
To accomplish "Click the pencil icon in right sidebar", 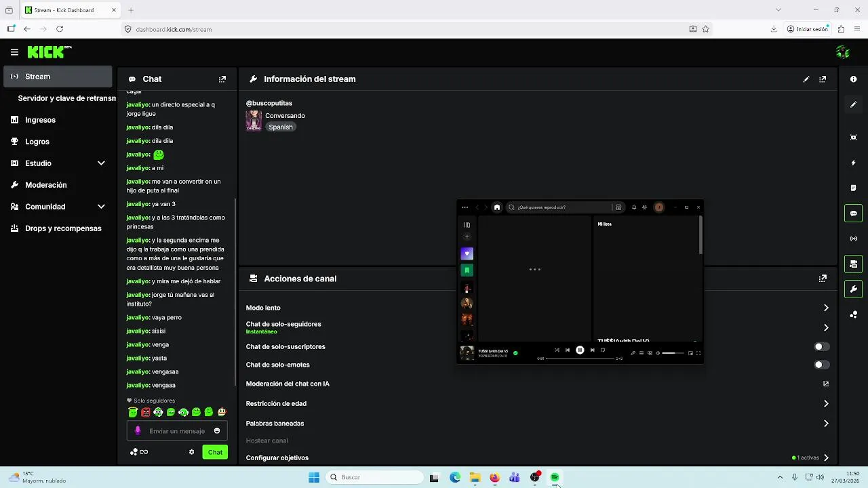I will coord(853,104).
